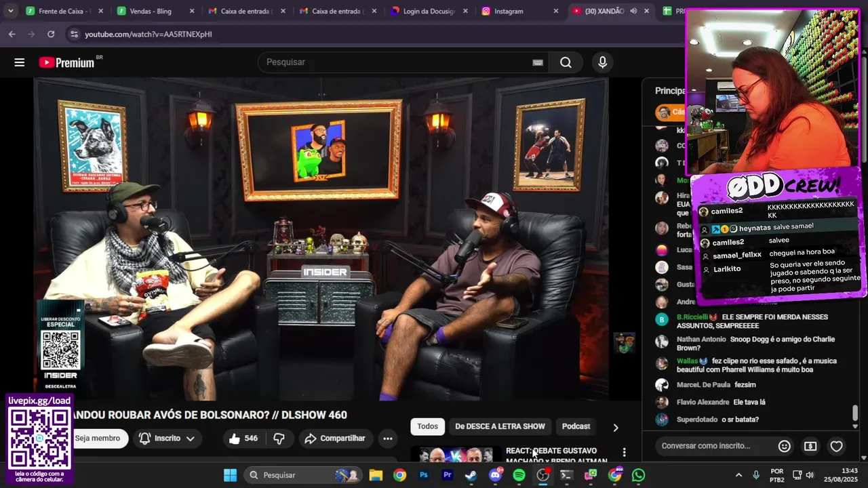Screen dimensions: 868x488
Task: Open WhatsApp from the taskbar
Action: (x=638, y=475)
